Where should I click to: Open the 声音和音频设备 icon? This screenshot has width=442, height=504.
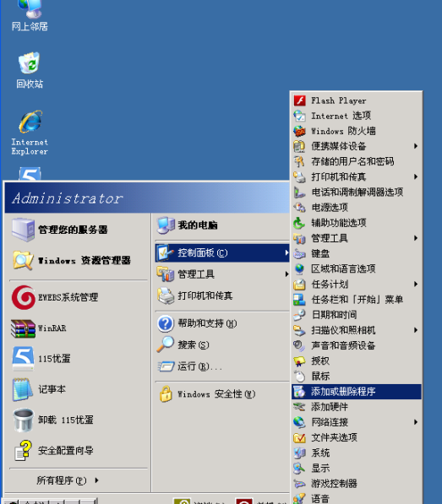pyautogui.click(x=299, y=345)
